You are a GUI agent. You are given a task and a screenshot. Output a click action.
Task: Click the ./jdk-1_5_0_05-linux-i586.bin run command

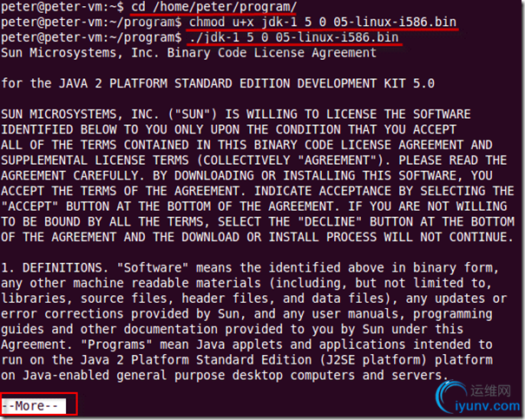[294, 37]
